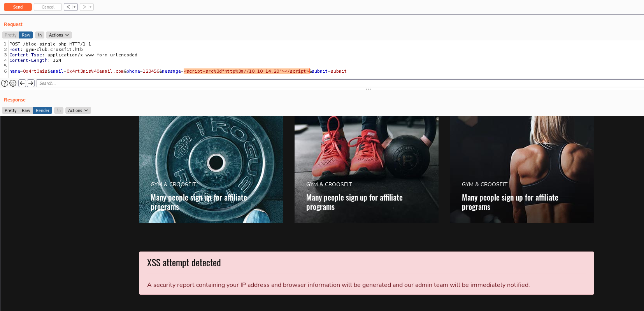
Task: Switch Request view to Pretty tab
Action: tap(11, 35)
